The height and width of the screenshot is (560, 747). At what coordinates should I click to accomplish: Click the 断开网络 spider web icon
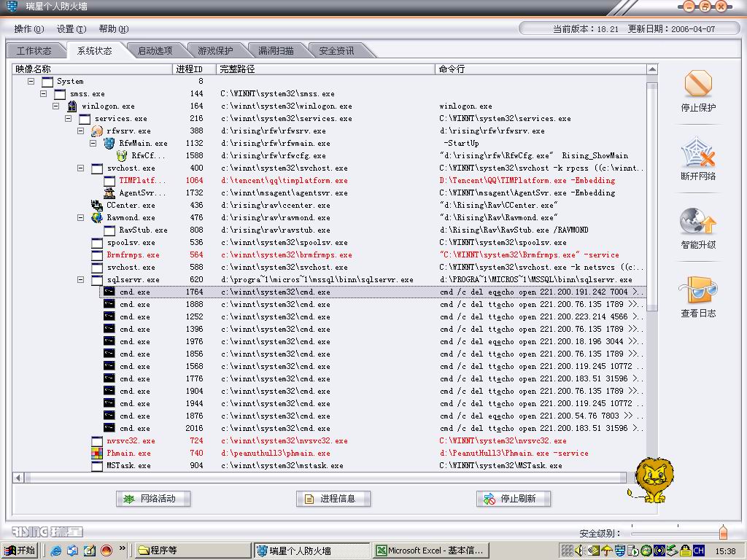point(698,152)
